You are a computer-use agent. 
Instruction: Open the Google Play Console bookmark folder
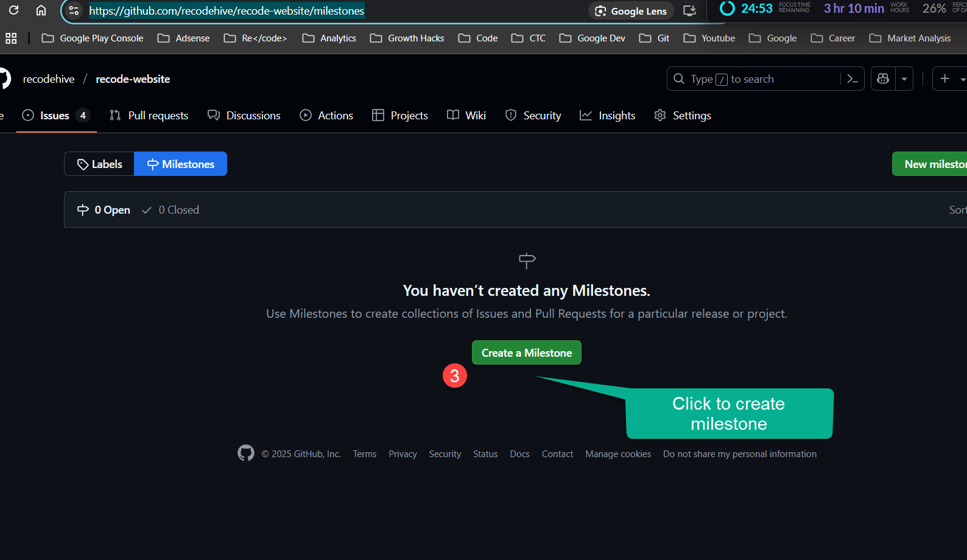click(x=93, y=38)
